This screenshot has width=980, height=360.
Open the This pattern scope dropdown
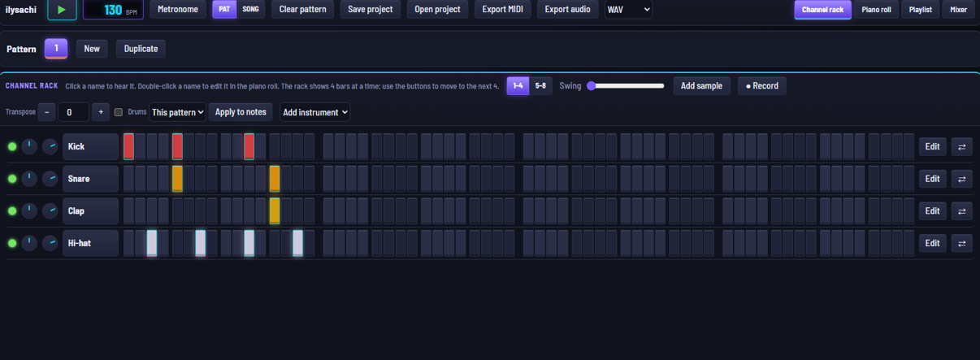(177, 112)
